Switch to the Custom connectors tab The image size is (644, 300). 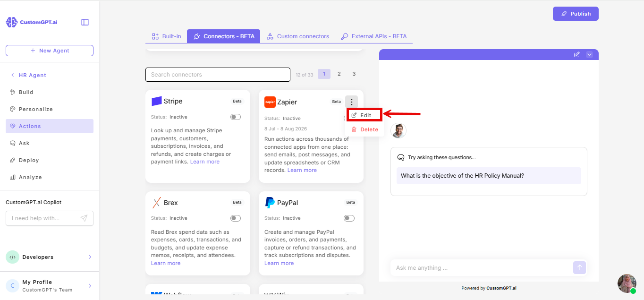click(297, 36)
